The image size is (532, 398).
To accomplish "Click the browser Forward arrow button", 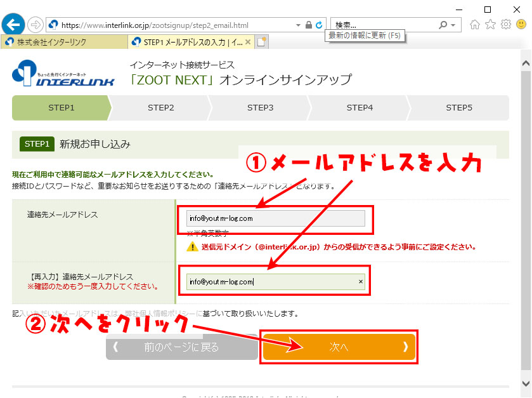I will coord(35,25).
